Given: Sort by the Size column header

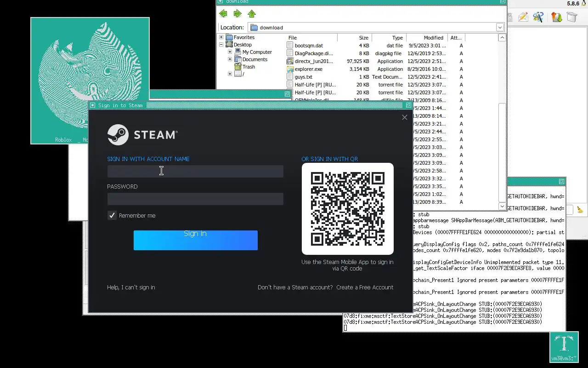Looking at the screenshot, I should point(354,38).
